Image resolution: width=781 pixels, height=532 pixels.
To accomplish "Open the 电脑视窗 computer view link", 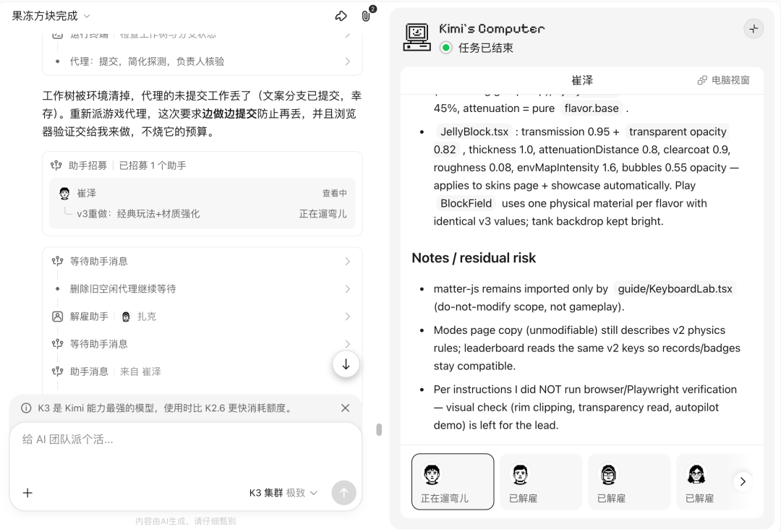I will coord(724,80).
